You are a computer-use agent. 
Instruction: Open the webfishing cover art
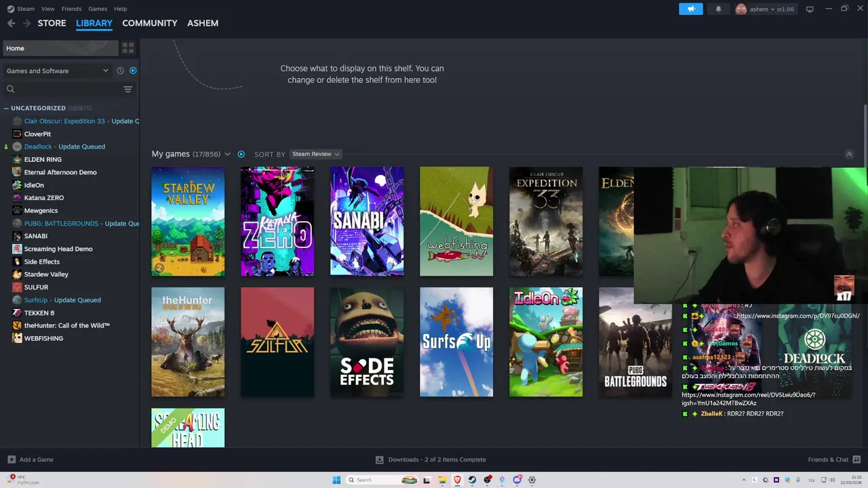tap(456, 222)
